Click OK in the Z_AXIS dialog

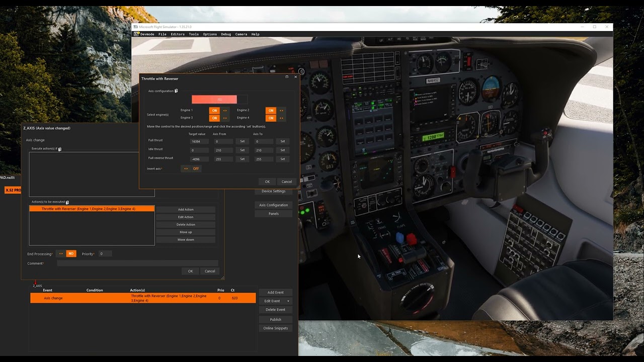click(190, 271)
